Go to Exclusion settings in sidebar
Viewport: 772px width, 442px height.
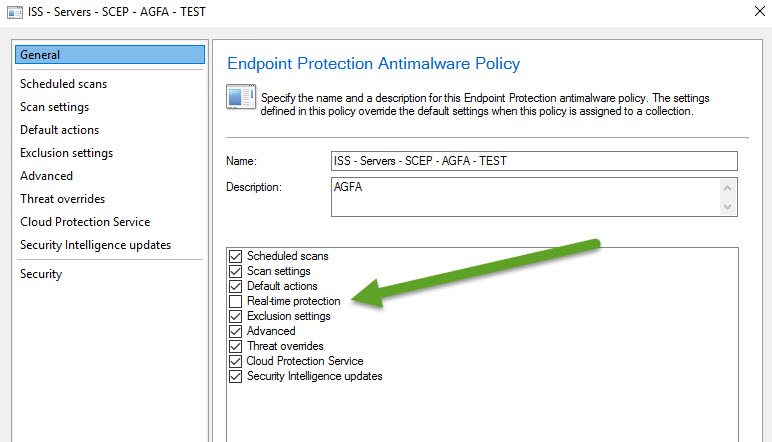[66, 153]
